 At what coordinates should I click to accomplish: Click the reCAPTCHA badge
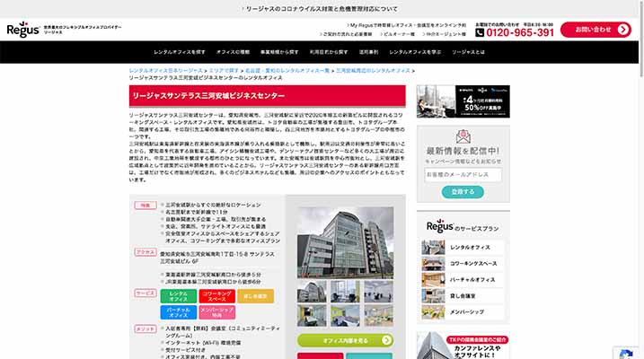point(626,354)
